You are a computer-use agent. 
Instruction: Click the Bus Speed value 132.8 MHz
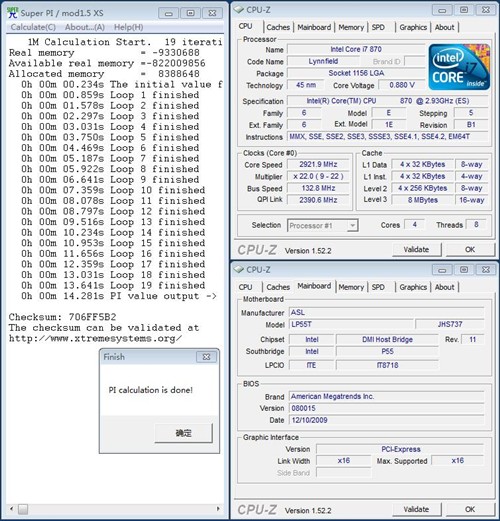pos(318,188)
